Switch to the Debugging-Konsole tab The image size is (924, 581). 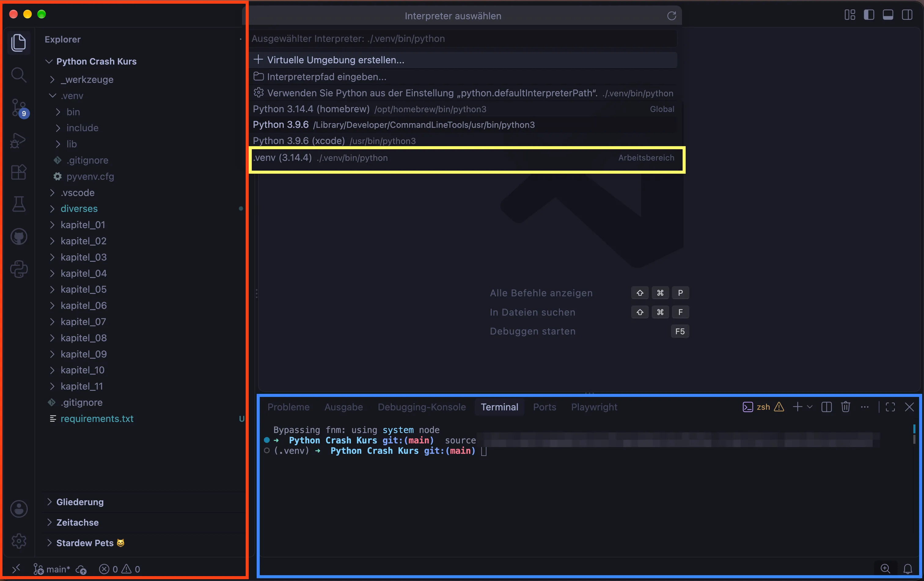(x=421, y=407)
